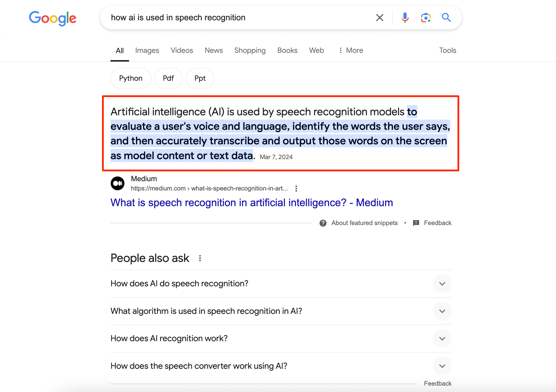Start a voice search with the microphone
The image size is (556, 392).
404,17
